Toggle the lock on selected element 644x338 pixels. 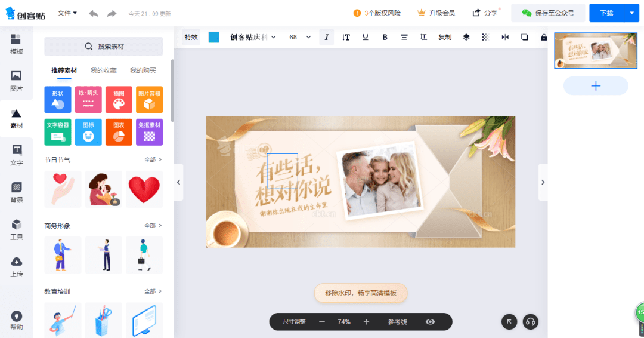pos(543,37)
